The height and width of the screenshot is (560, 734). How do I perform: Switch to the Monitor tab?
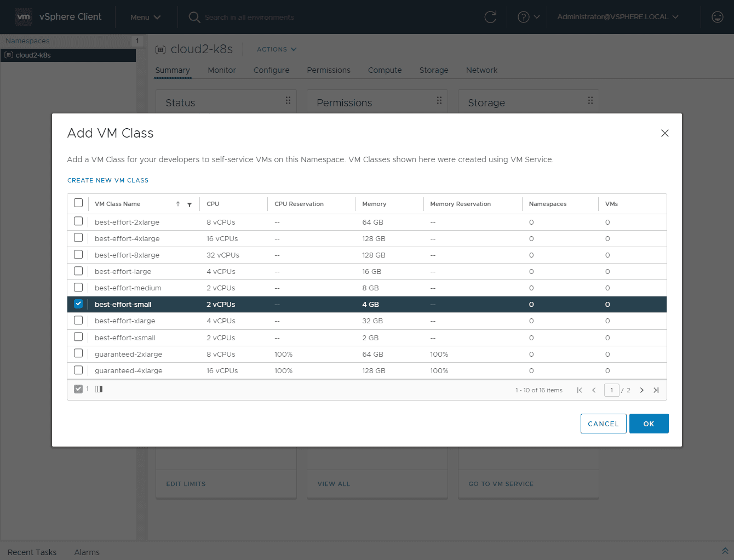point(222,70)
